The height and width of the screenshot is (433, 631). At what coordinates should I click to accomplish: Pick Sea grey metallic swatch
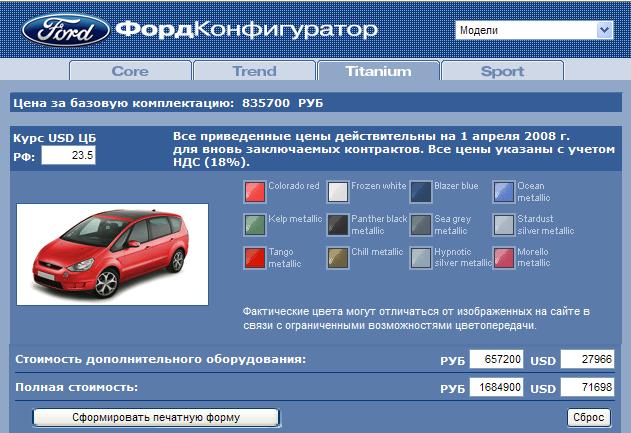[x=421, y=225]
